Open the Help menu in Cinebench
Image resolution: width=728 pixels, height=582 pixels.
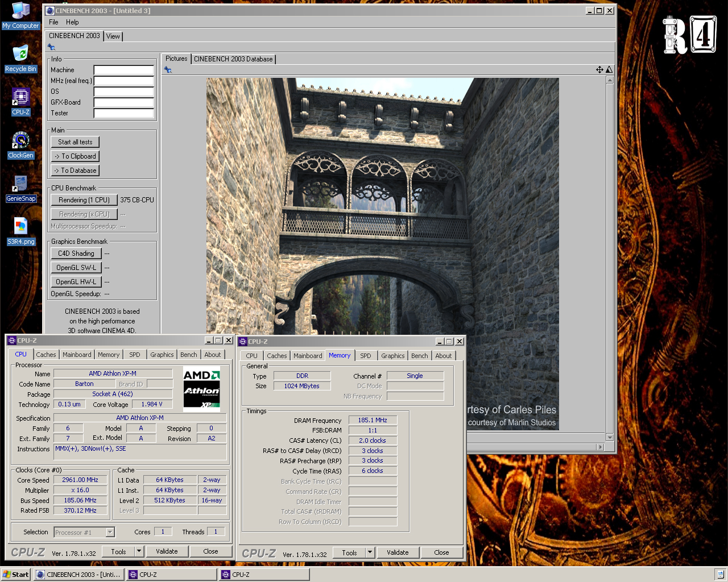pyautogui.click(x=72, y=22)
